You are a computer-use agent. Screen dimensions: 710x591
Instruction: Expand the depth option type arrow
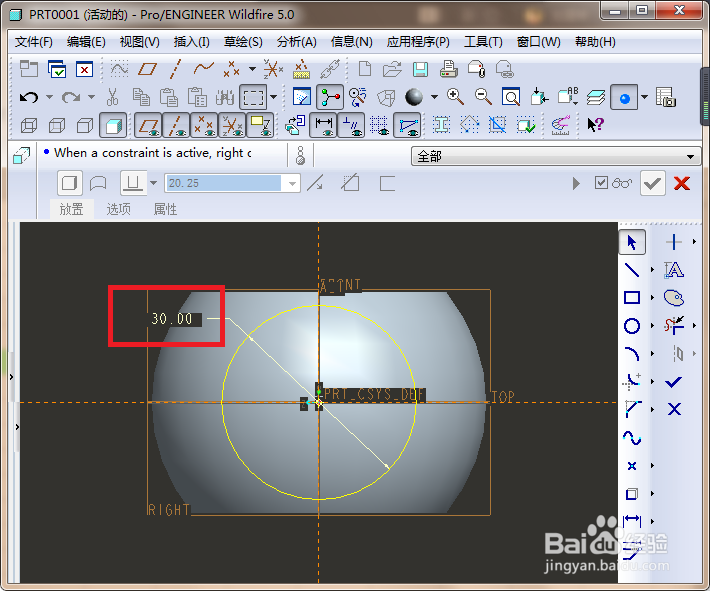[154, 183]
